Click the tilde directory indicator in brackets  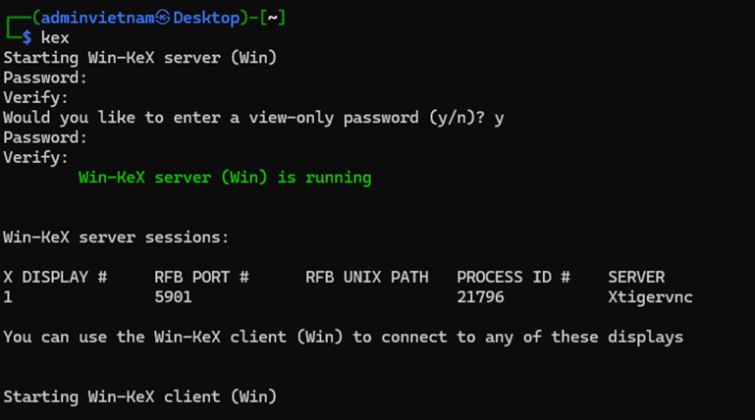(x=273, y=18)
